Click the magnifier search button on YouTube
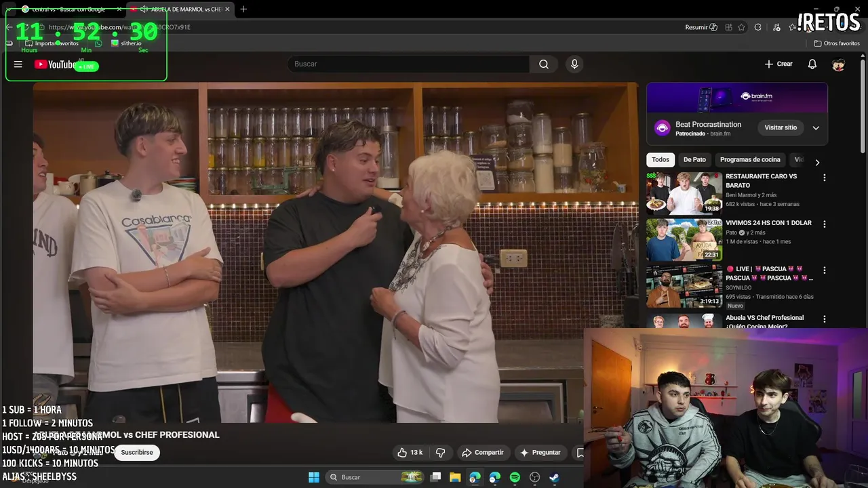Screen dimensions: 868x488 pos(544,64)
